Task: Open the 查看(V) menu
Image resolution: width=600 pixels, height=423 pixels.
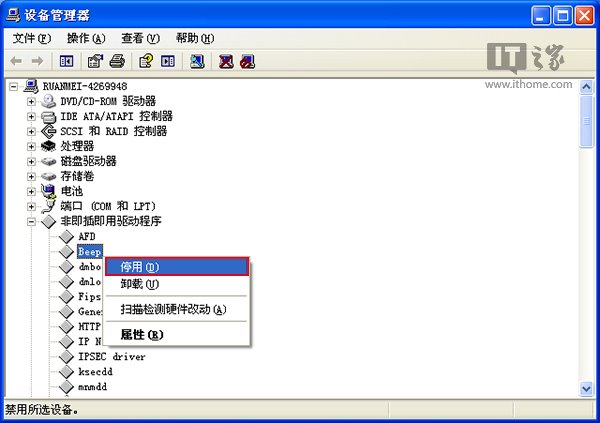Action: pos(140,38)
